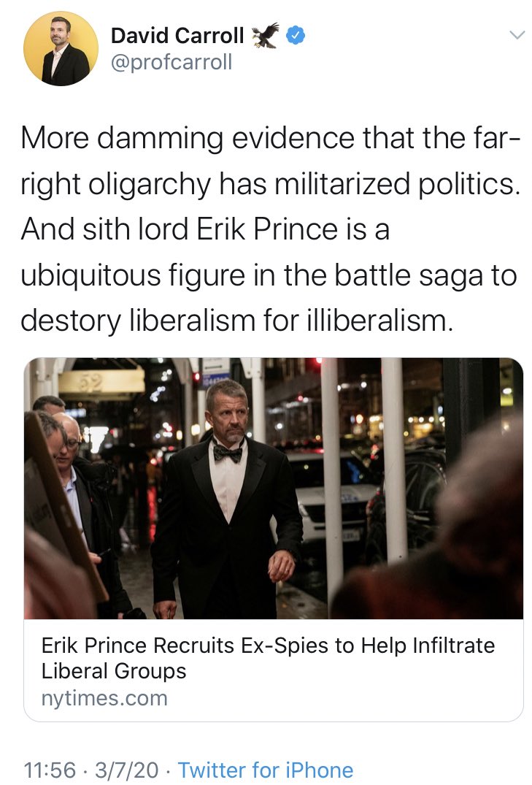Click the nytimes.com source domain
Screen dimensions: 532x785
pyautogui.click(x=104, y=698)
